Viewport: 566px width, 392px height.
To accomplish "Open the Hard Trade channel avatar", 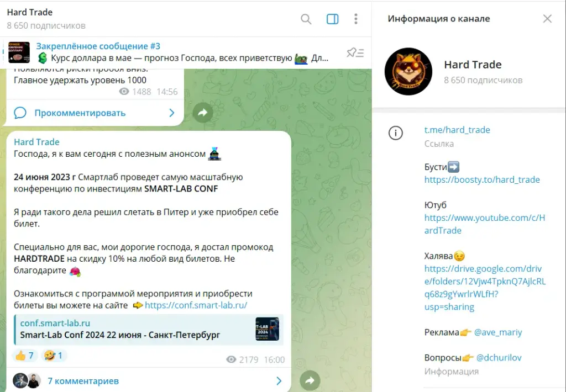I will [408, 71].
